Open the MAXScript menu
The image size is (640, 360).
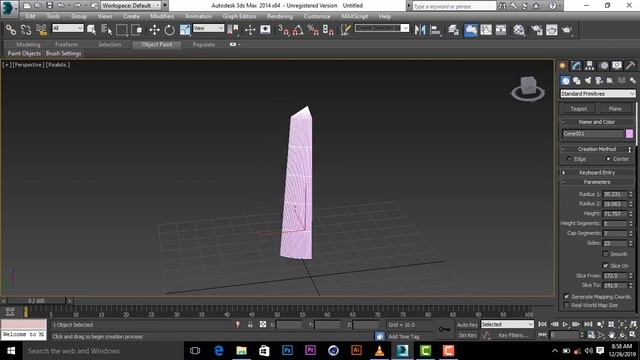[354, 16]
